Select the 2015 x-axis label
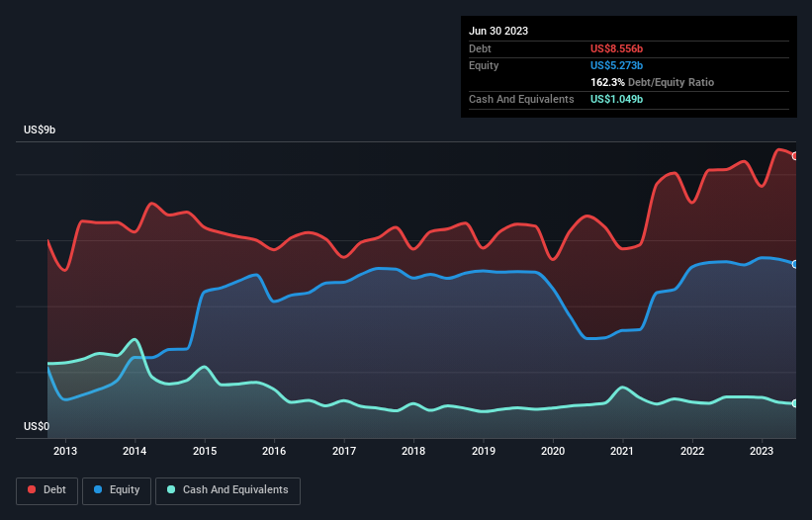The width and height of the screenshot is (812, 520). pos(205,451)
